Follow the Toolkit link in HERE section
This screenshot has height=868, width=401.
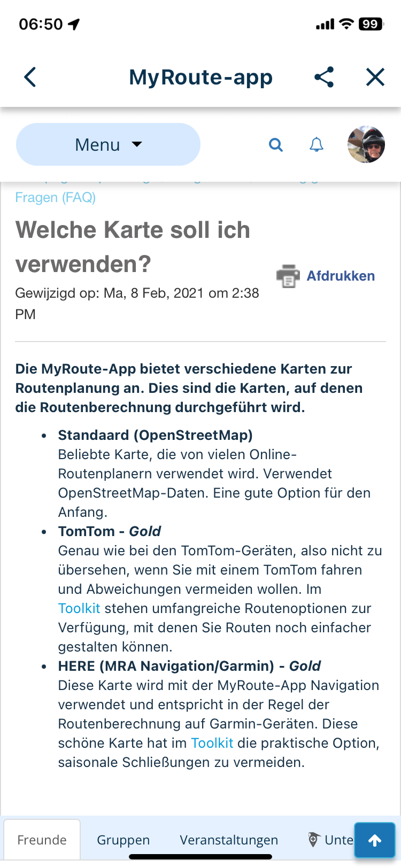click(212, 743)
